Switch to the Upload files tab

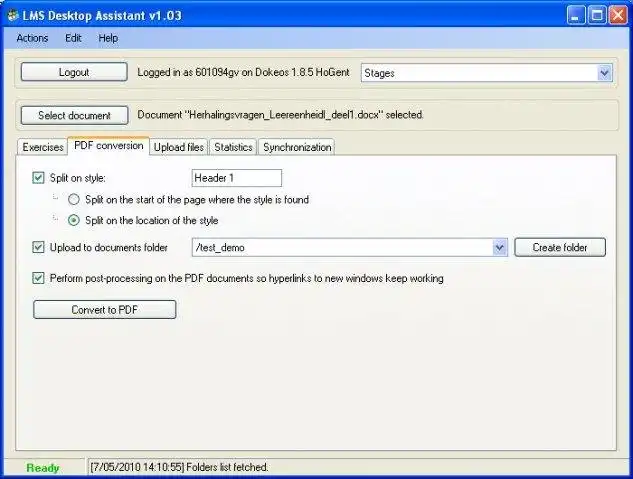point(179,147)
